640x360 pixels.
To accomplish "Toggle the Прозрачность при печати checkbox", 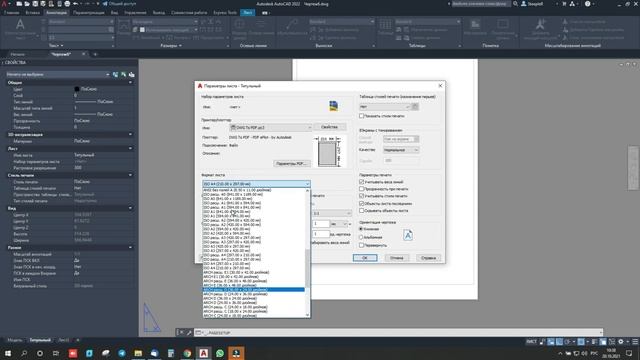I will point(361,189).
